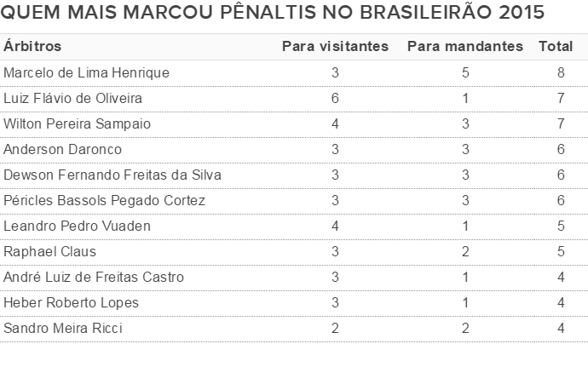Click Marcelo de Lima Henrique's total of 8
Screen dimensions: 588x367
(561, 73)
